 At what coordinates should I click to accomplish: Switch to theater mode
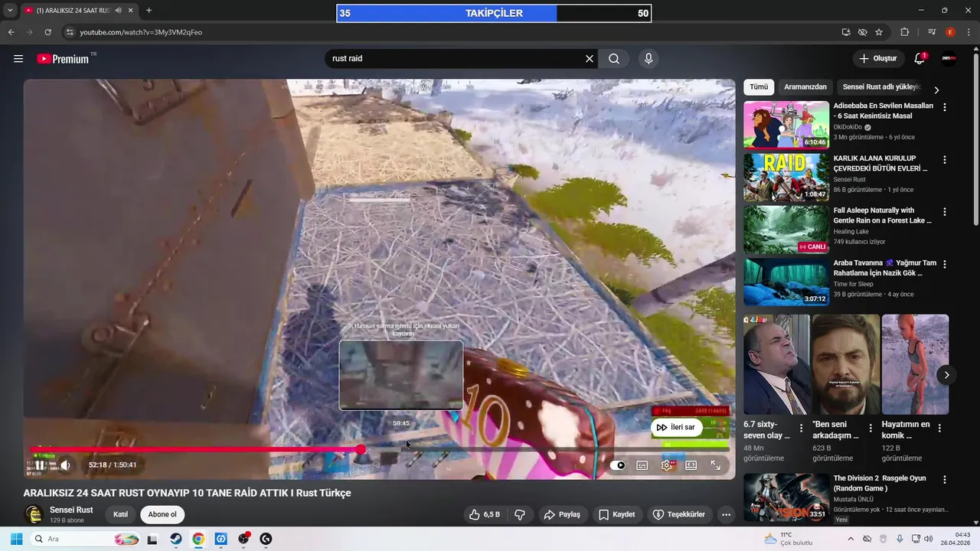point(691,465)
